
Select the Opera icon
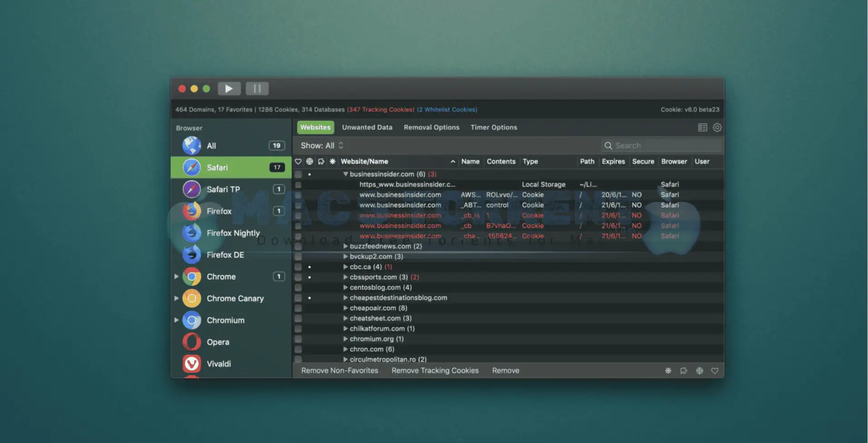click(x=192, y=342)
